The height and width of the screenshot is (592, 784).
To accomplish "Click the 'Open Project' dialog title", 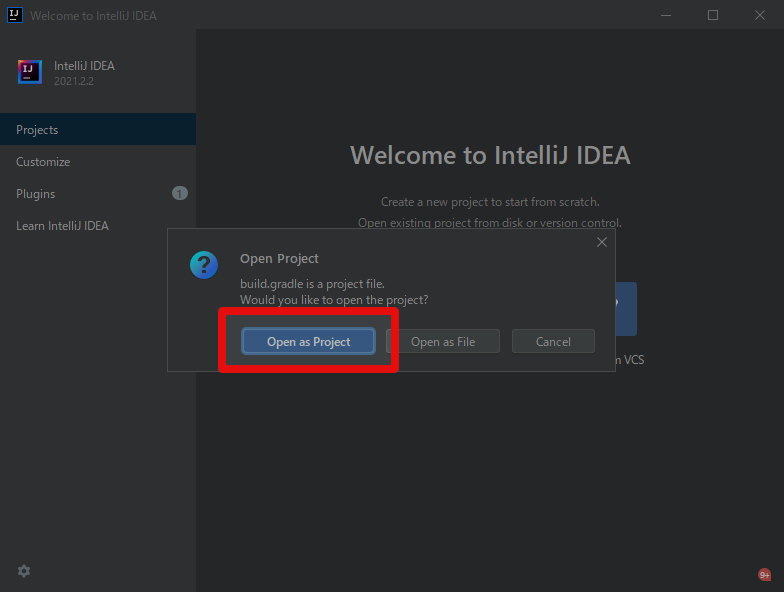I will [279, 258].
